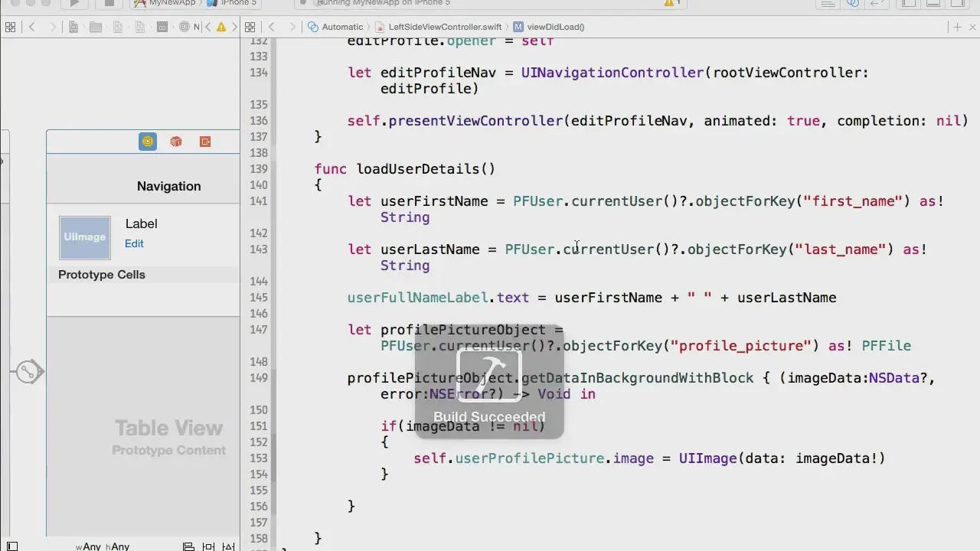This screenshot has height=551, width=980.
Task: Click the "last_name" string literal
Action: (x=841, y=249)
